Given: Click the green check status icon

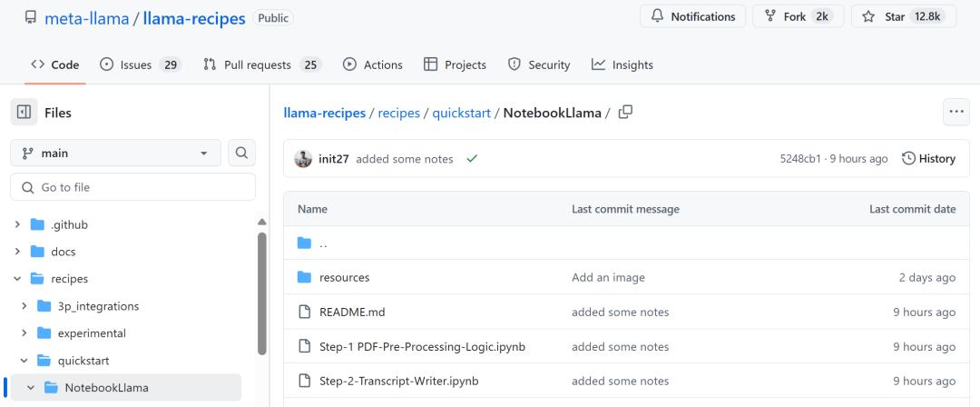Looking at the screenshot, I should click(x=472, y=159).
